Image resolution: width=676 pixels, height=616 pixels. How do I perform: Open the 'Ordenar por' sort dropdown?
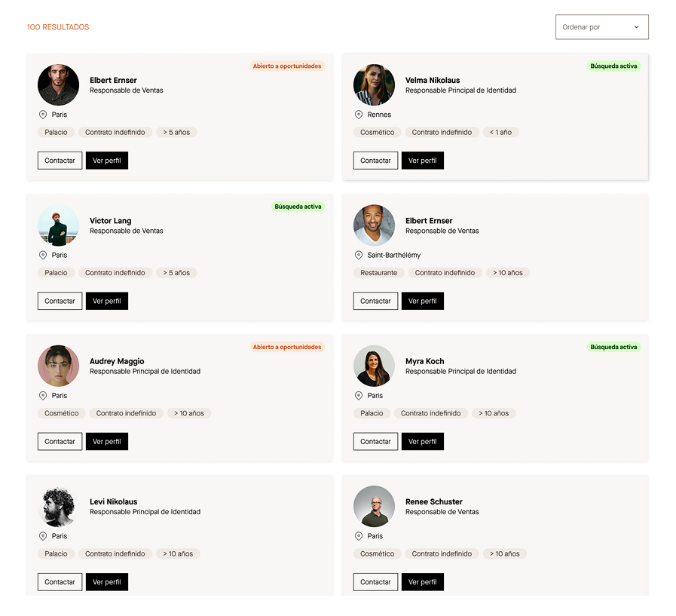click(x=601, y=27)
